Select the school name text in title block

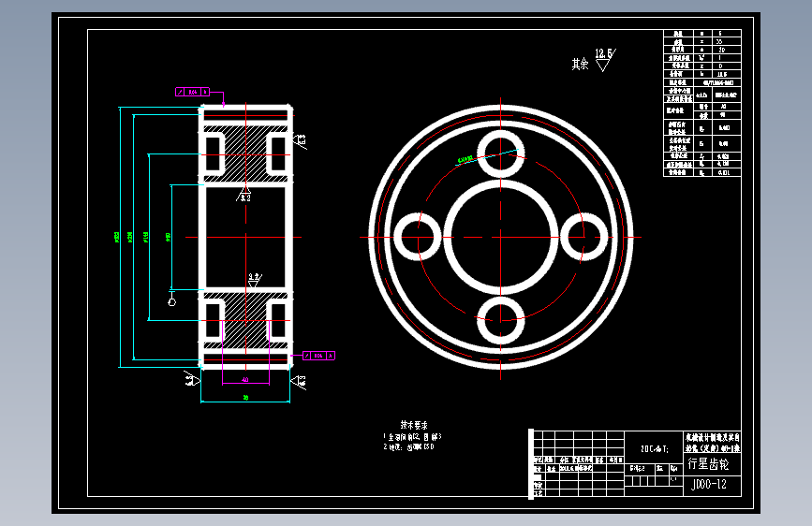[x=712, y=443]
